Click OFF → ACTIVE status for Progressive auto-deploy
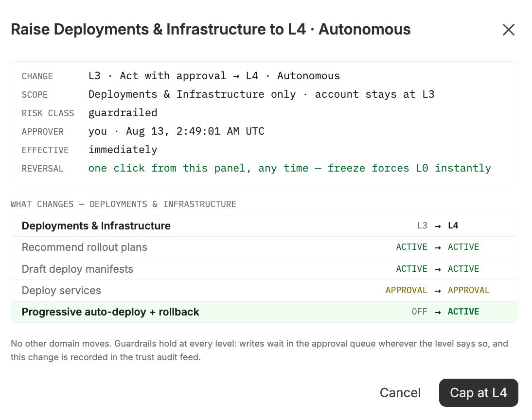Image resolution: width=532 pixels, height=420 pixels. click(x=445, y=312)
